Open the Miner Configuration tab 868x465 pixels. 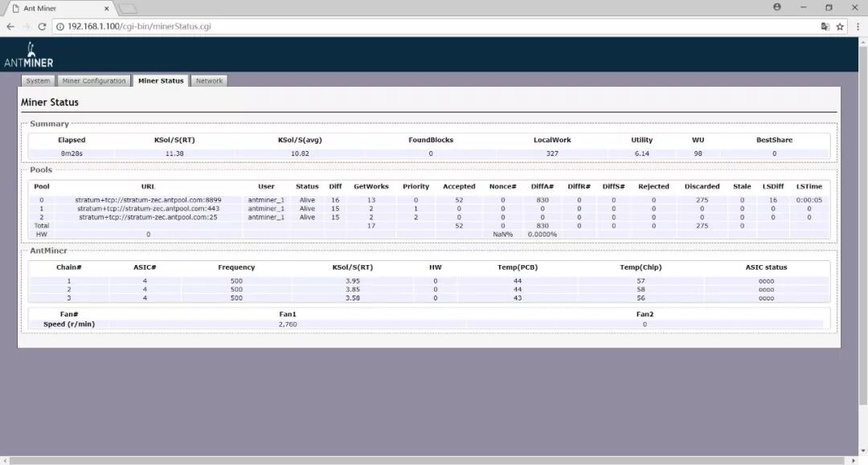pos(94,81)
